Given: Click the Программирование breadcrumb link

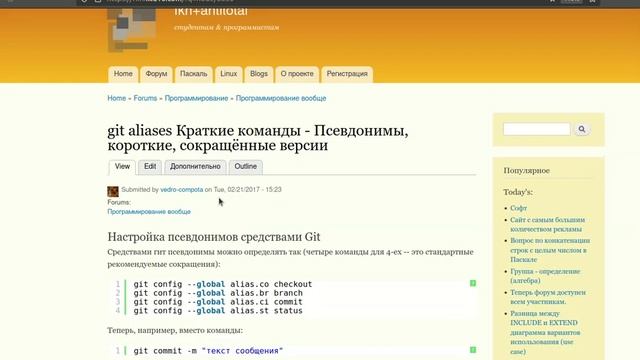Looking at the screenshot, I should tap(196, 98).
